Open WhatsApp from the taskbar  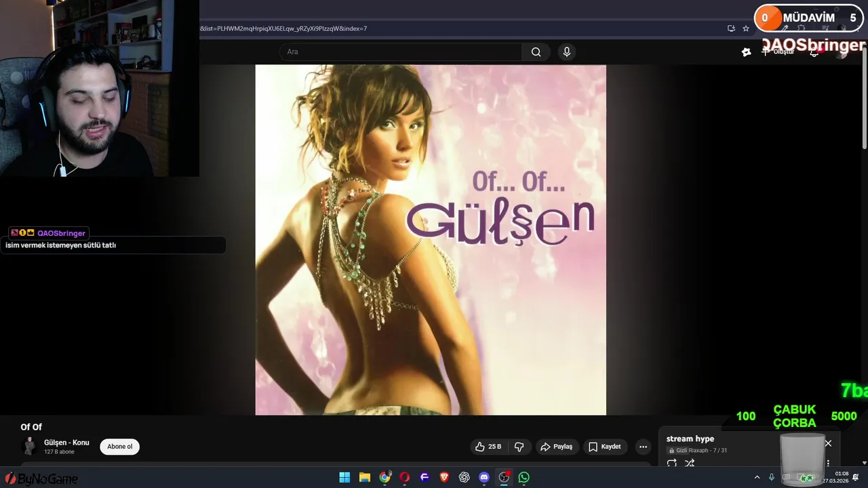524,477
